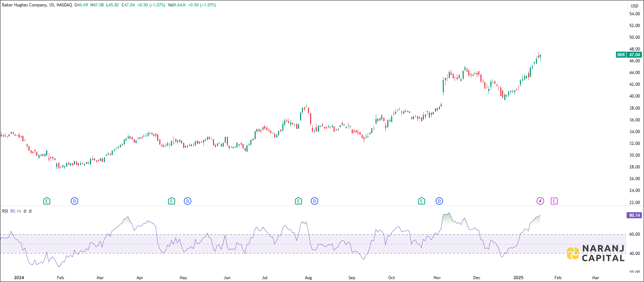The width and height of the screenshot is (644, 282).
Task: Open the green earnings E marker in late April 2024
Action: pos(171,201)
